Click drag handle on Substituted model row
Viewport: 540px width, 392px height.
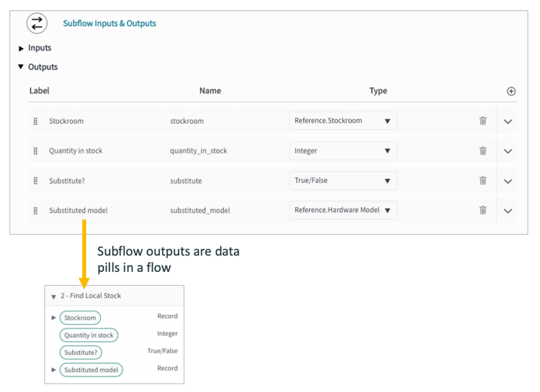[36, 211]
